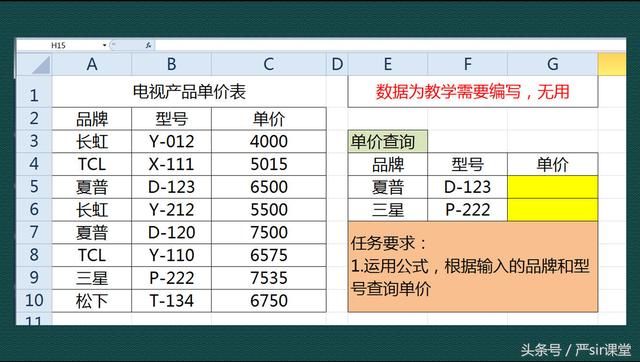Click cell A2 品牌 in price table
640x362 pixels.
click(x=92, y=119)
